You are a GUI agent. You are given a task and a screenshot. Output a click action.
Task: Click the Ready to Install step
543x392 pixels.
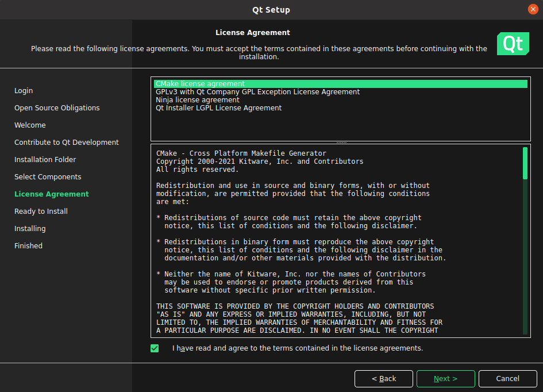[x=41, y=212]
